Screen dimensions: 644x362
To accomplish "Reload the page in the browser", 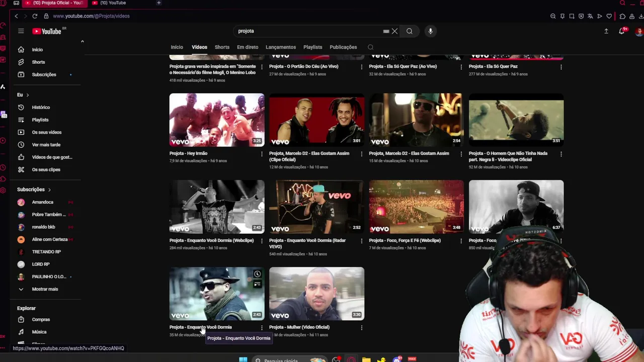I will [x=35, y=16].
